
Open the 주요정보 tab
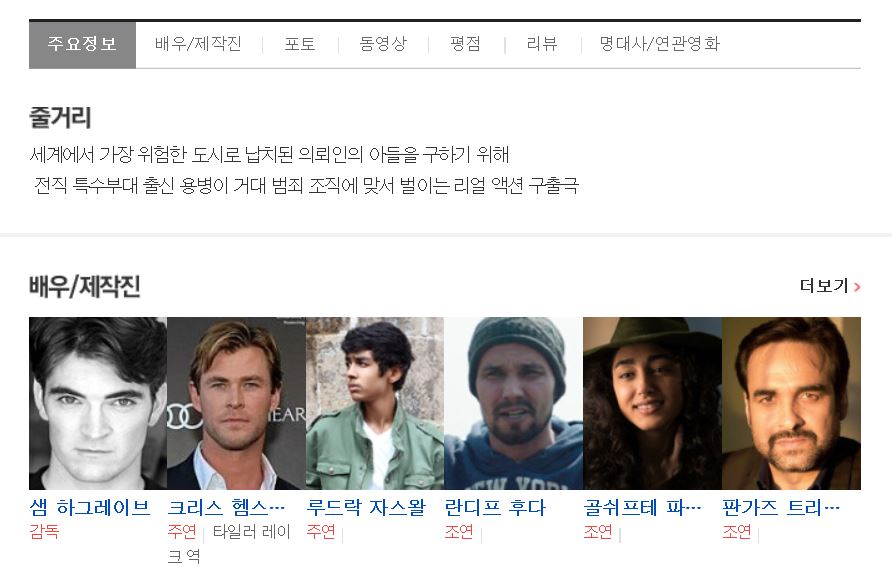82,44
